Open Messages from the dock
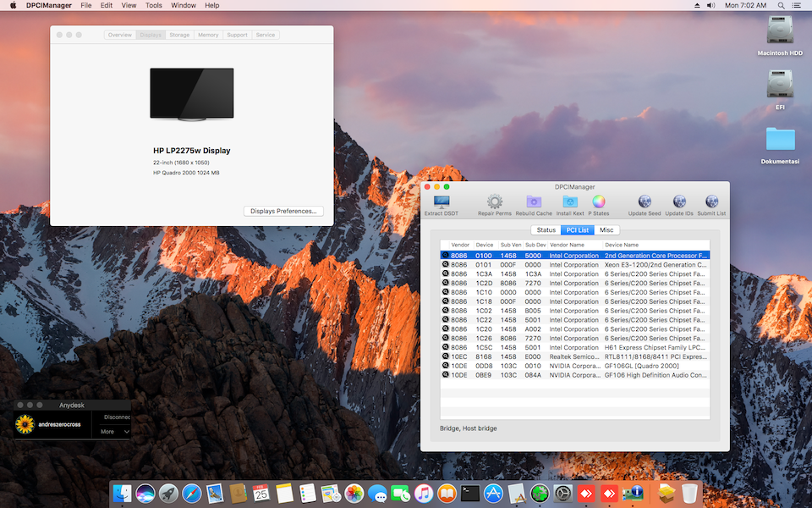 click(377, 494)
